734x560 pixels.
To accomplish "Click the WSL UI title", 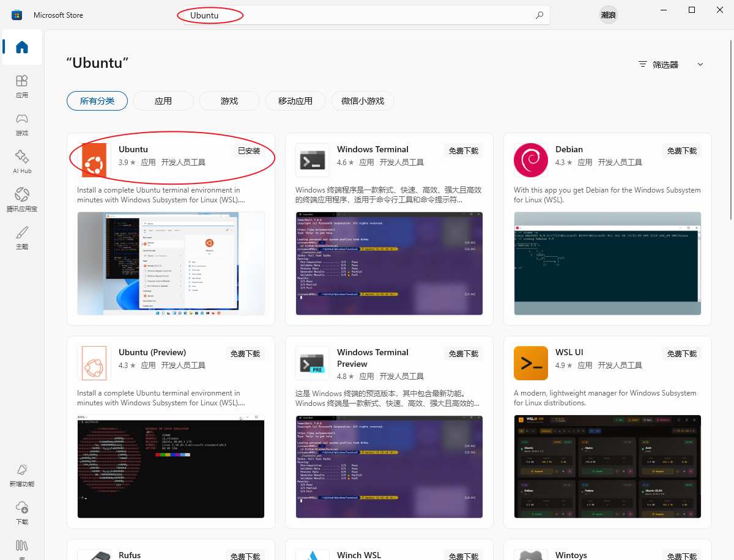I will [x=569, y=352].
